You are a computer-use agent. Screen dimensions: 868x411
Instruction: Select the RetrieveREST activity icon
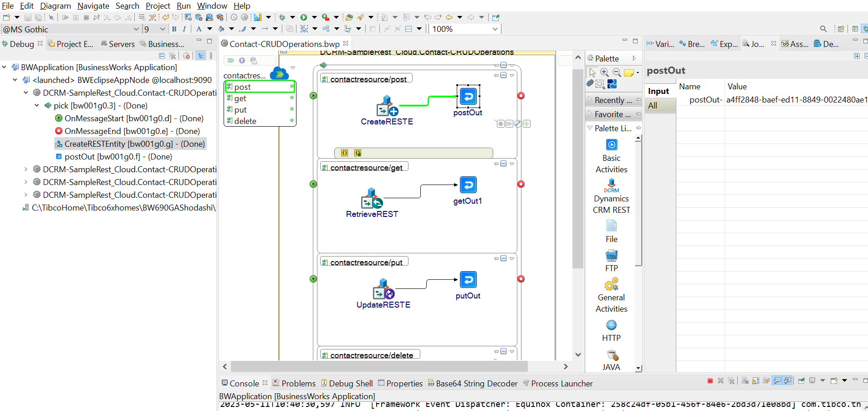pyautogui.click(x=372, y=198)
